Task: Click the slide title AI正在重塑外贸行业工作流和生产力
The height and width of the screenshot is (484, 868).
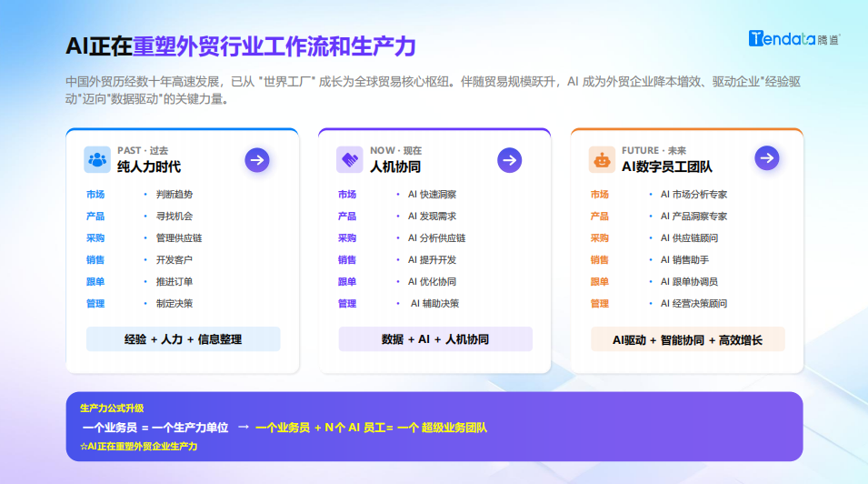Action: 241,46
